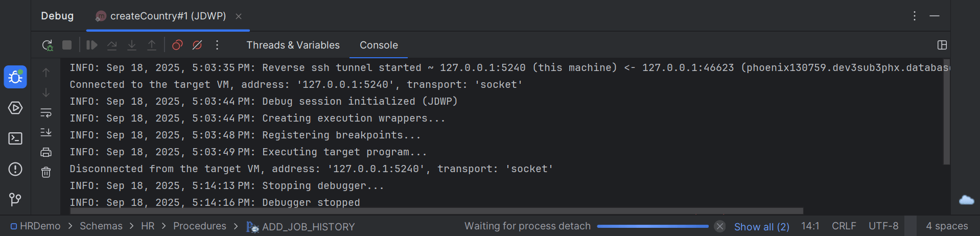Cancel the Waiting for process detach task

pyautogui.click(x=719, y=226)
